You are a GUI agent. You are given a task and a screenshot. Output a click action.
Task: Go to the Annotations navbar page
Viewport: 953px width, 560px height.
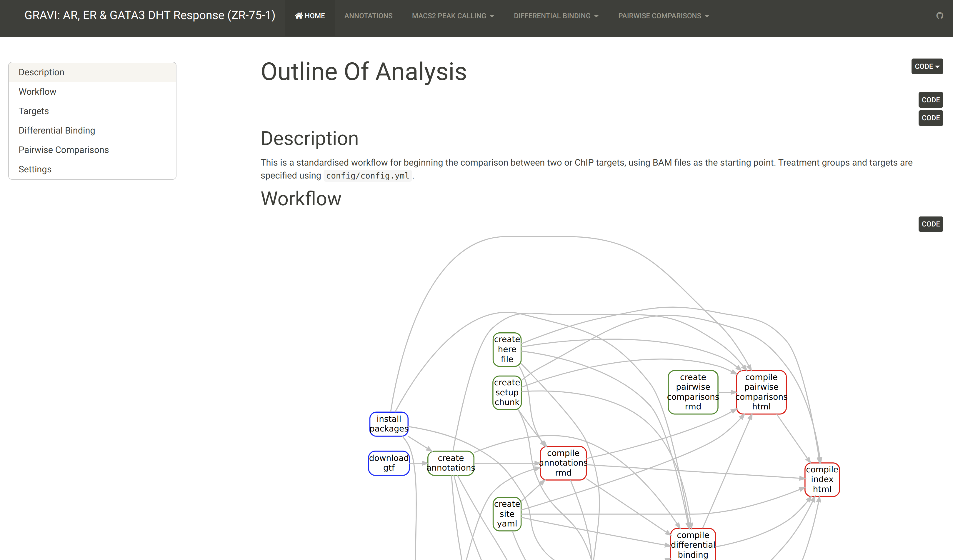pyautogui.click(x=368, y=16)
